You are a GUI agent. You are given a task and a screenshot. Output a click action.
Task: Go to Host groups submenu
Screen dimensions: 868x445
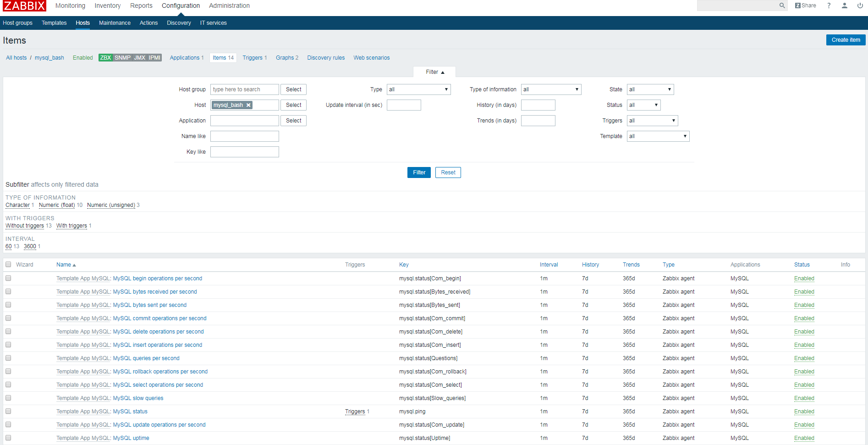[x=17, y=23]
